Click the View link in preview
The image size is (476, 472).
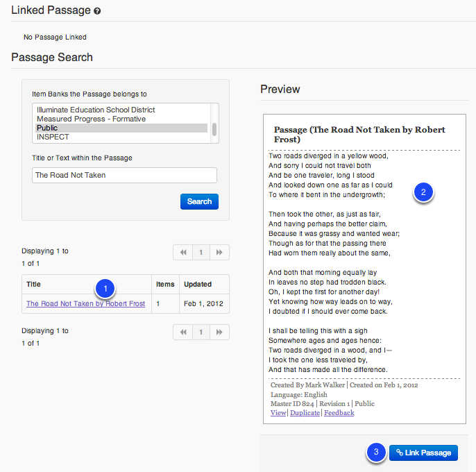[278, 413]
